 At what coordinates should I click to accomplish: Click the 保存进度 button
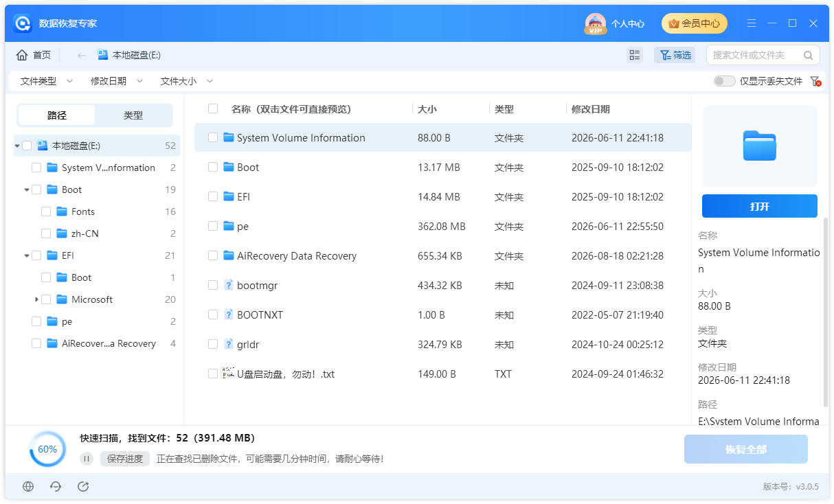pyautogui.click(x=125, y=459)
